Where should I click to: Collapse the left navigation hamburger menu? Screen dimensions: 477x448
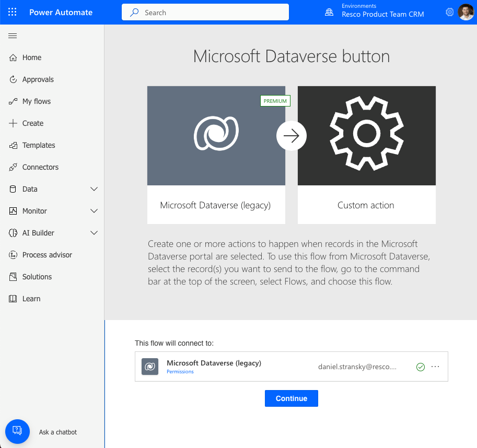[13, 36]
